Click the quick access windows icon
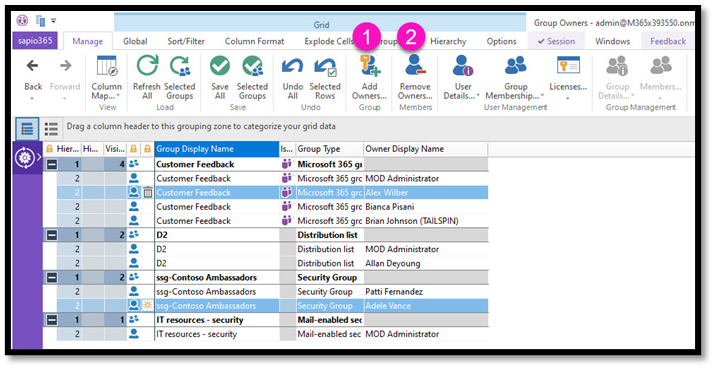The width and height of the screenshot is (714, 368). (41, 20)
